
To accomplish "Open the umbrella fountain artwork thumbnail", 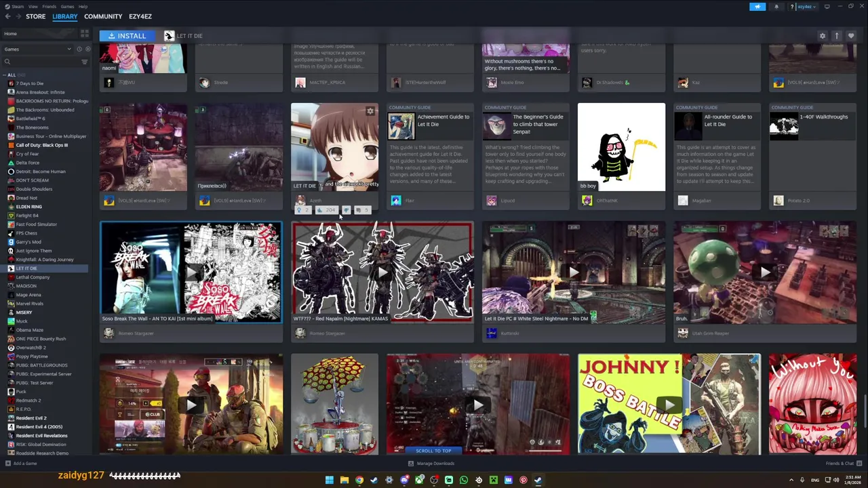I will 335,404.
